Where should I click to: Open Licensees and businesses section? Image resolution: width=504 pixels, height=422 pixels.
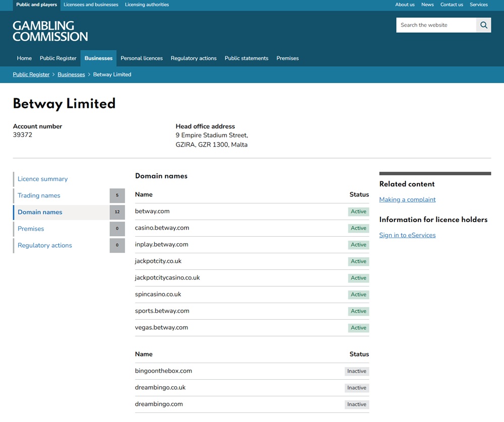(91, 5)
